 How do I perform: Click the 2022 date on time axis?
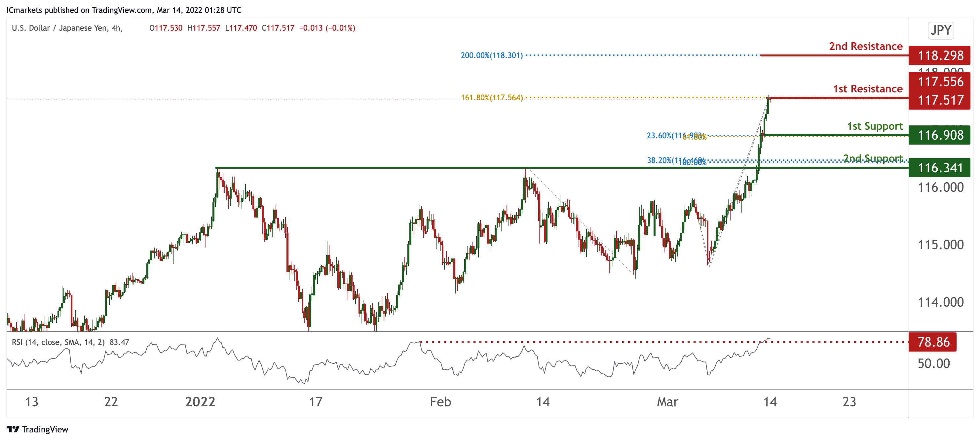[200, 402]
